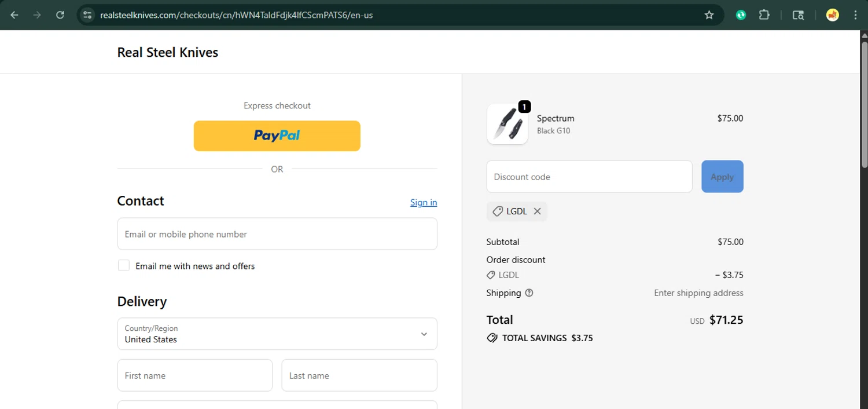Click the address bar URL
This screenshot has height=409, width=868.
click(x=236, y=15)
